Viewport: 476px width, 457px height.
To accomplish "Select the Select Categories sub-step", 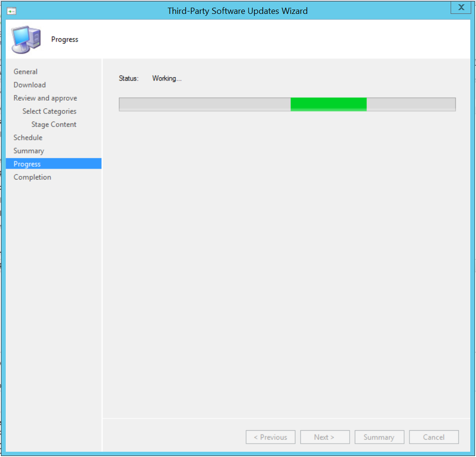I will click(49, 111).
